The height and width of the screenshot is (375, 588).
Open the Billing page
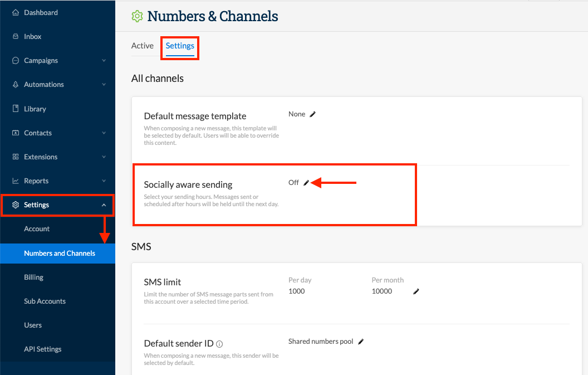pyautogui.click(x=34, y=277)
